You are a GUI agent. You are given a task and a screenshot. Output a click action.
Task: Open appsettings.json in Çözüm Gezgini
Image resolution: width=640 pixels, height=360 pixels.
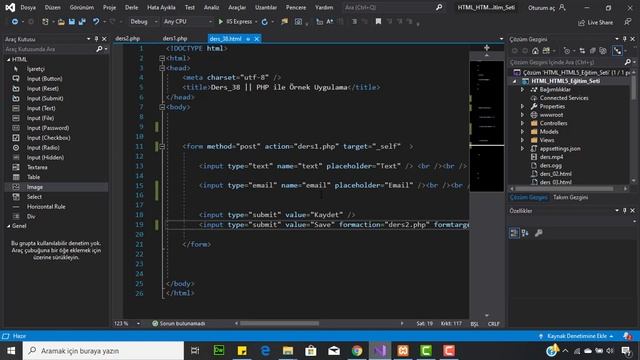(560, 149)
